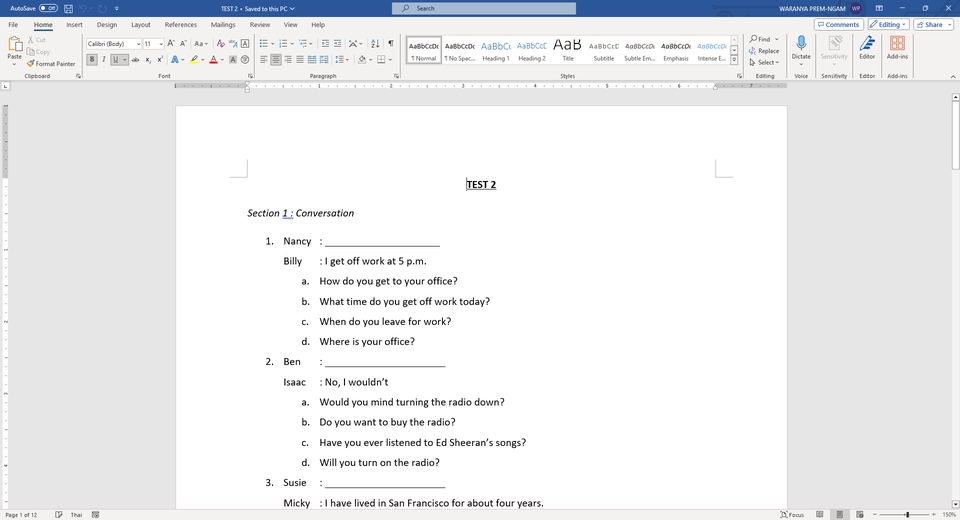Switch to Read Mode view
Viewport: 960px width, 520px height.
point(820,514)
